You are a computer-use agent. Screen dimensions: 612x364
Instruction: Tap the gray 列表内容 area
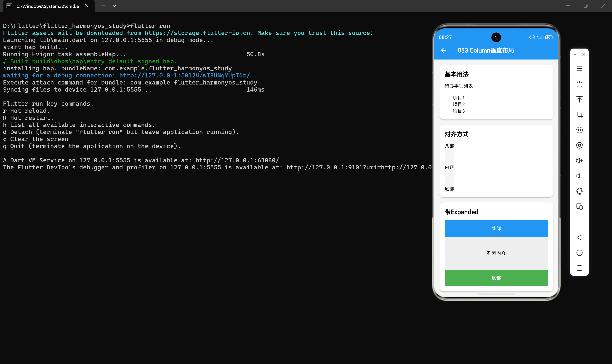point(496,253)
